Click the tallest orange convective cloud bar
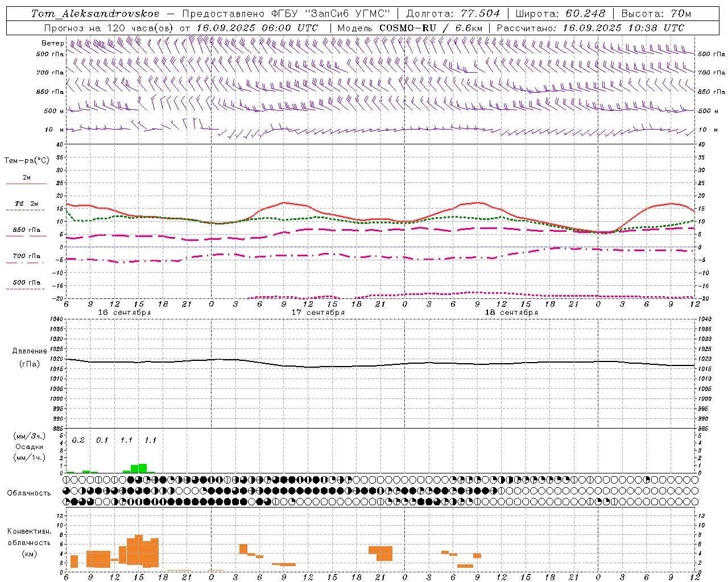The height and width of the screenshot is (582, 728). tap(139, 550)
